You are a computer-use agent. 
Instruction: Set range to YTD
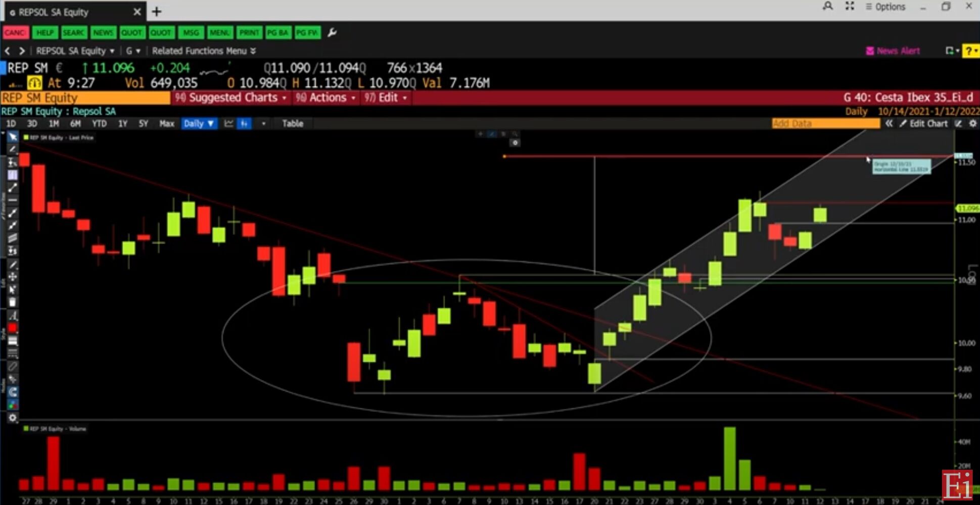click(x=99, y=124)
